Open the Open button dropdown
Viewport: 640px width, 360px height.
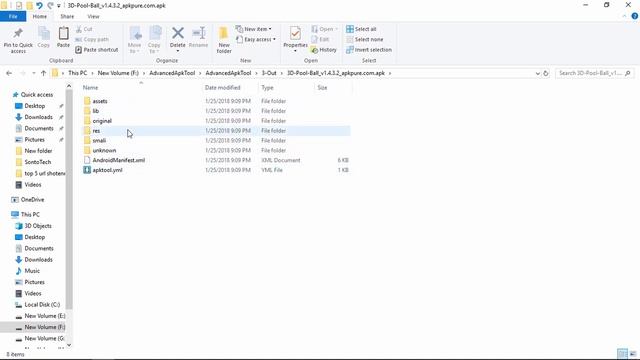coord(325,29)
